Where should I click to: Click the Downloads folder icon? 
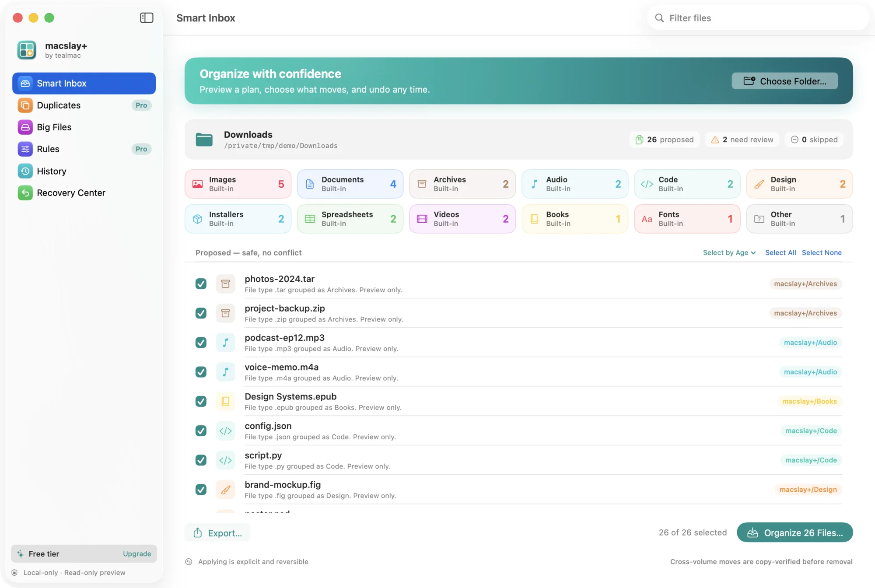point(204,140)
